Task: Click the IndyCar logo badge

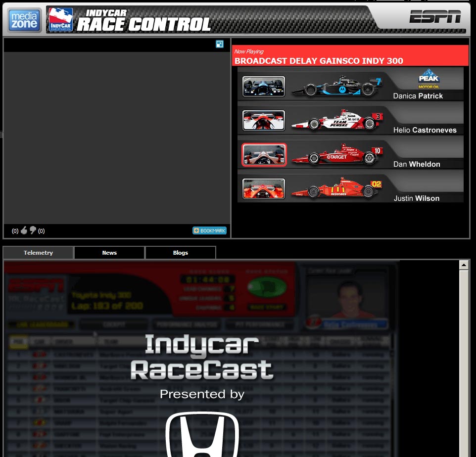Action: pos(61,19)
